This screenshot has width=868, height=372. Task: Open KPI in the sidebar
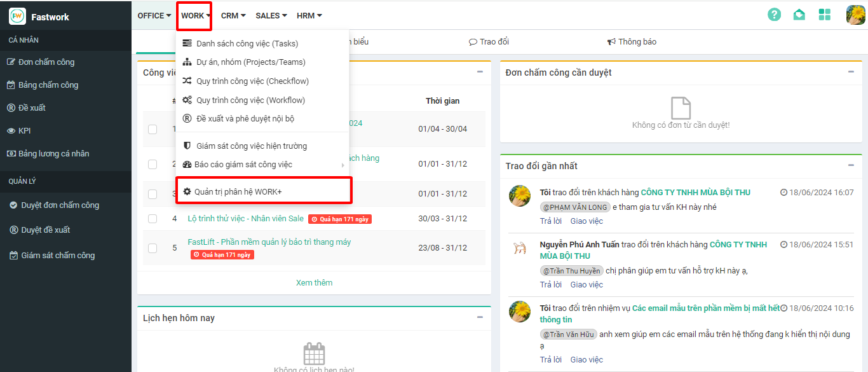coord(24,131)
